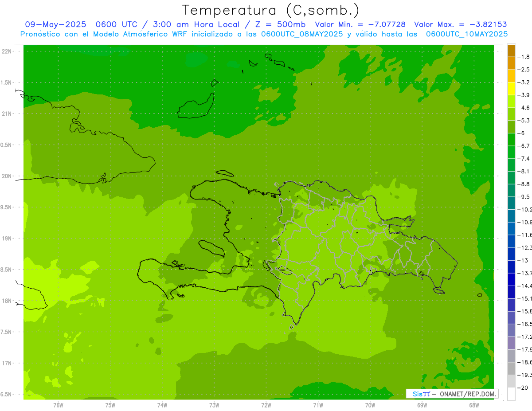Click the '-5.3' color bar label
The image size is (532, 411).
coord(524,120)
